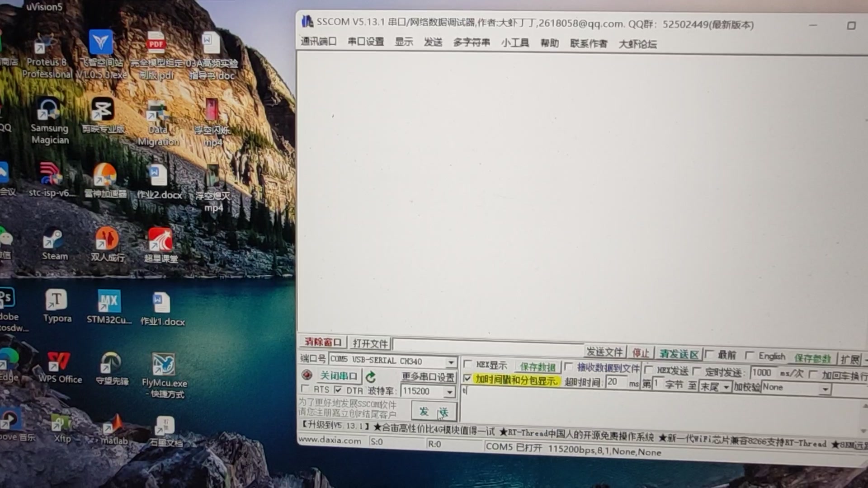This screenshot has height=488, width=868.
Task: Expand the COM5 port dropdown
Action: pos(451,362)
